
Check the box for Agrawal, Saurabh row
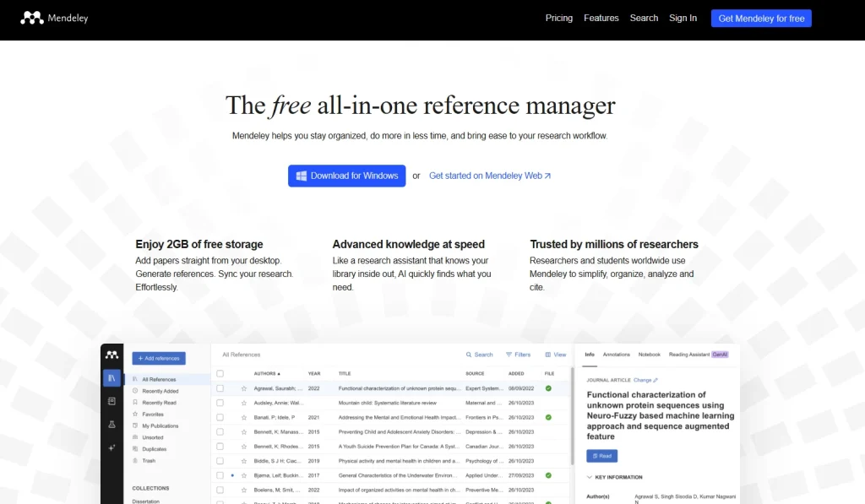[x=220, y=388]
